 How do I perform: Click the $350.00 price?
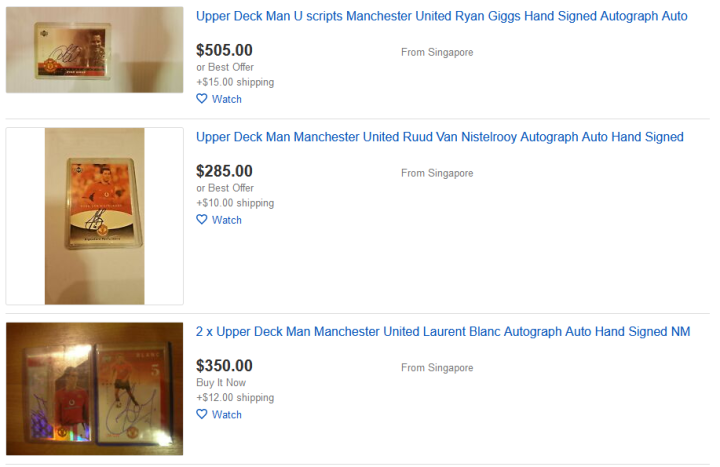coord(224,366)
